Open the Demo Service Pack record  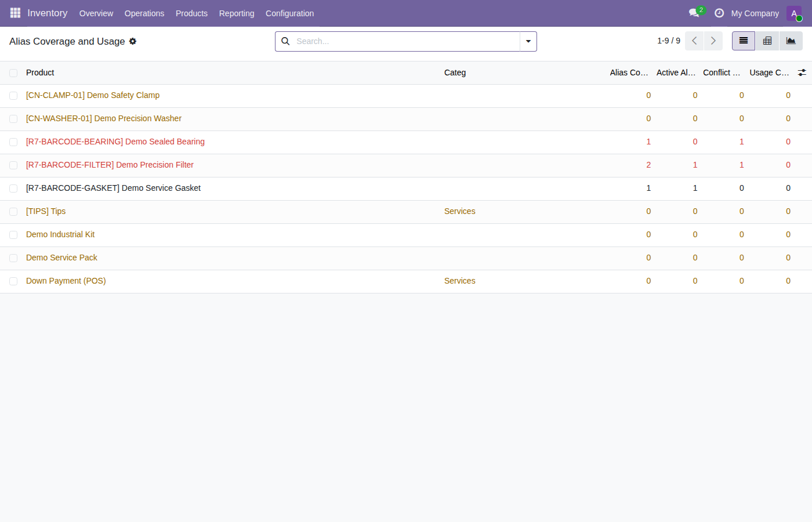click(61, 258)
